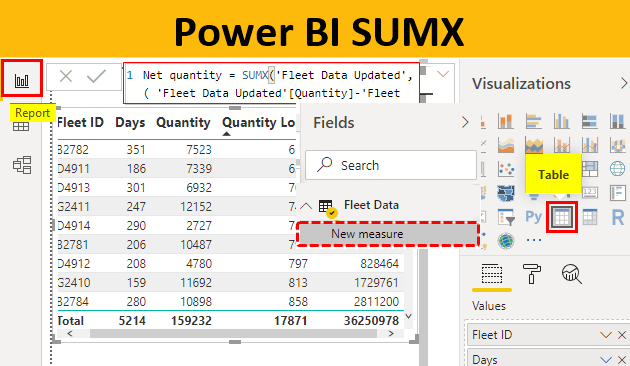Select the Scatter chart visual

click(506, 169)
